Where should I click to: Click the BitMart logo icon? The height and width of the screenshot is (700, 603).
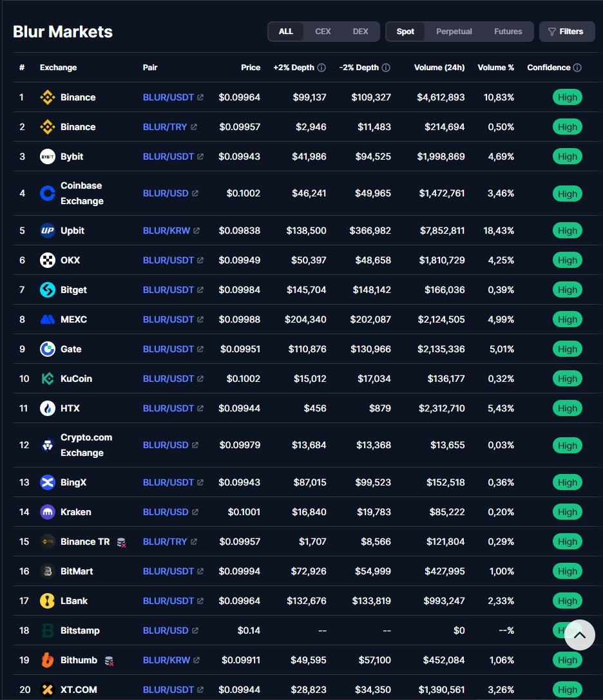click(x=47, y=571)
